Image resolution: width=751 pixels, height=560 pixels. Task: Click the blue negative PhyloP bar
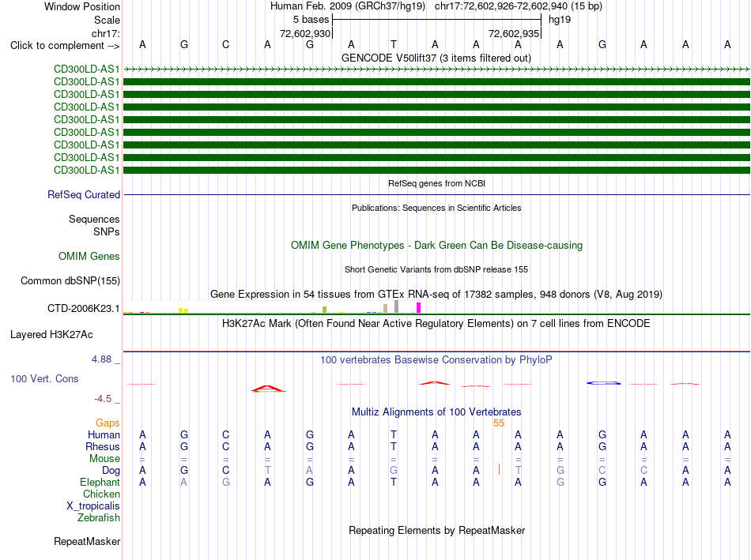coord(603,383)
